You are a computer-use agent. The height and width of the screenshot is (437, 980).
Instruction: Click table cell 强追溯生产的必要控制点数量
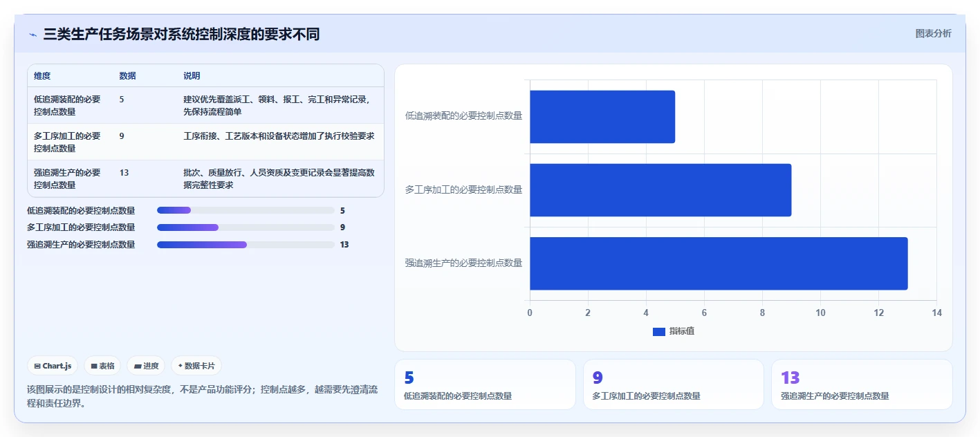(67, 178)
